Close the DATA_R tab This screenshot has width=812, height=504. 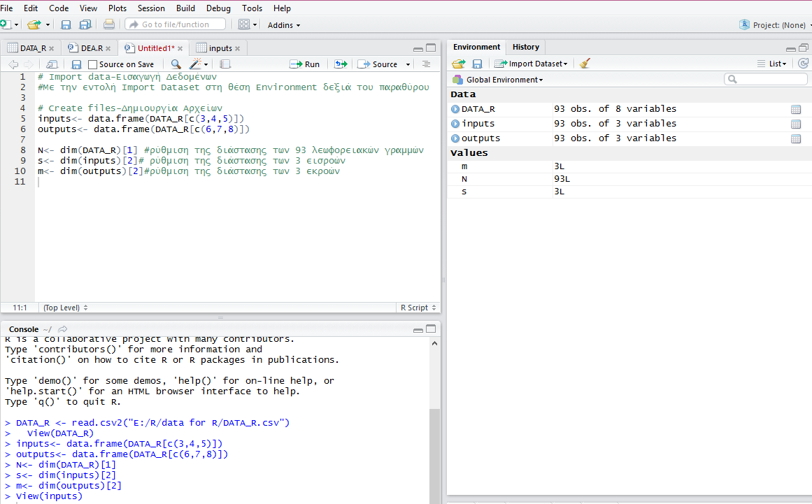tap(51, 49)
